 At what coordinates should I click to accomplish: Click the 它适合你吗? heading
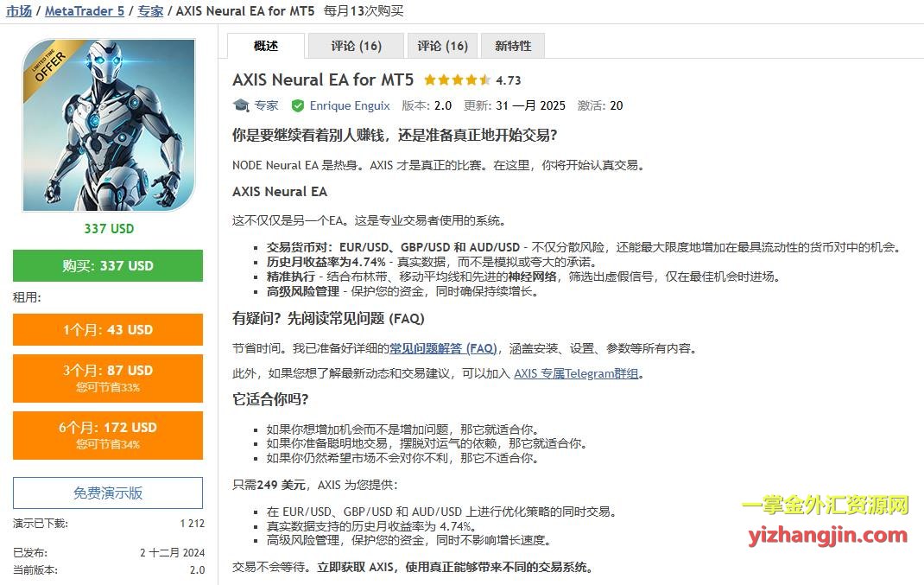(x=270, y=399)
